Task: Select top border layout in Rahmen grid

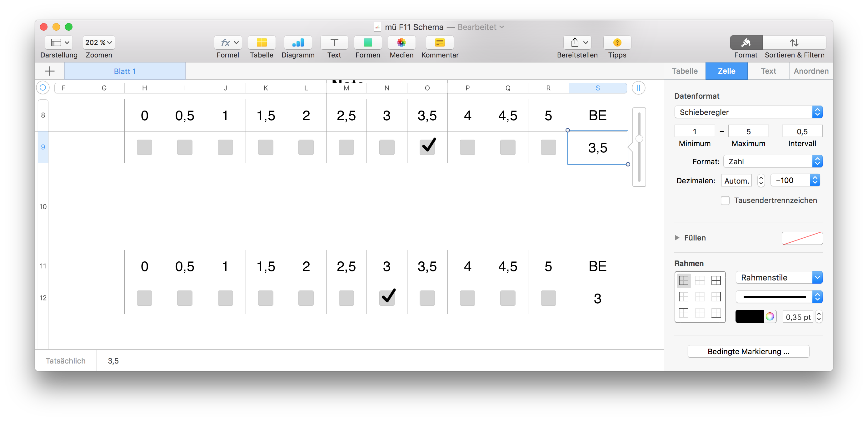Action: pyautogui.click(x=684, y=313)
